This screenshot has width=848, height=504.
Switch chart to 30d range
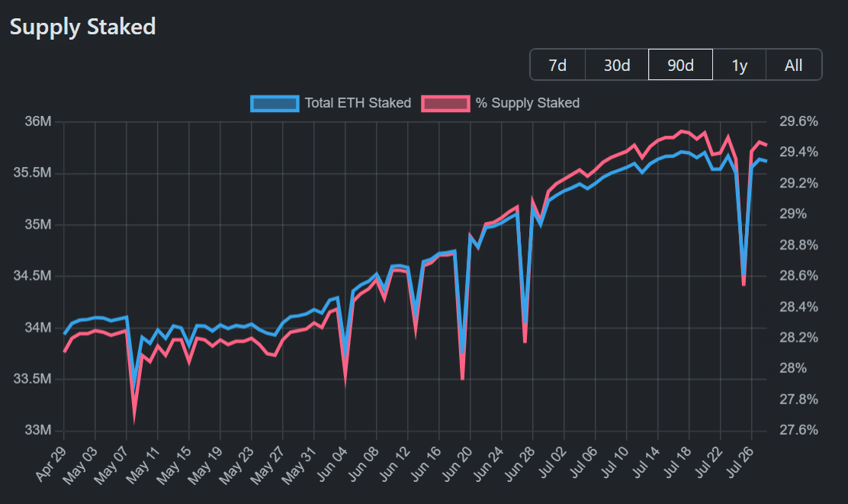pos(617,65)
